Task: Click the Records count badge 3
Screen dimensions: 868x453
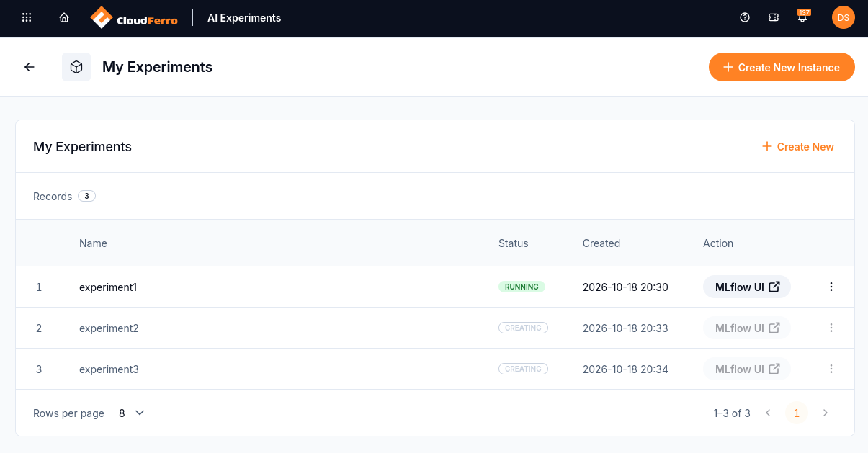Action: 86,196
